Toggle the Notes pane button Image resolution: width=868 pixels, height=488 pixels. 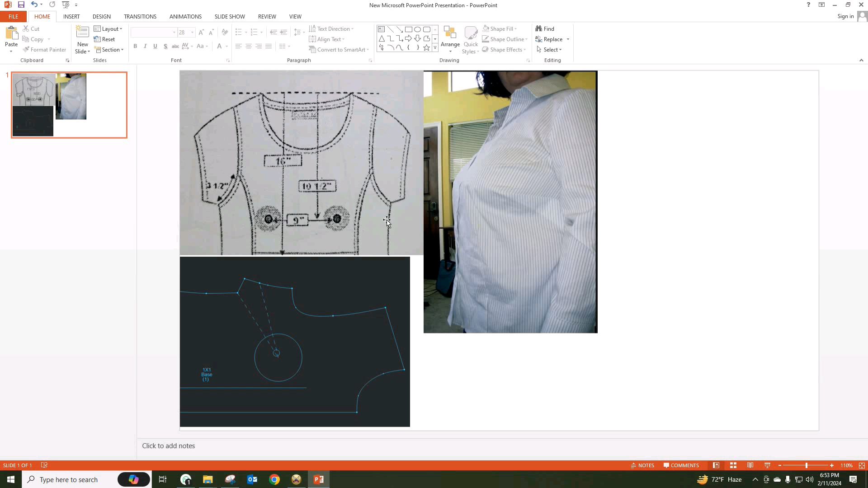(642, 465)
